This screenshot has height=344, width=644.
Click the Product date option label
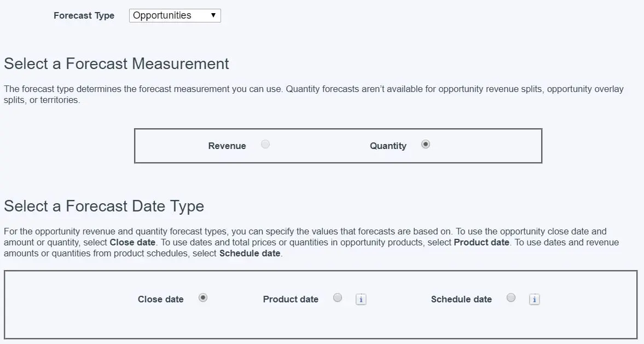point(291,299)
